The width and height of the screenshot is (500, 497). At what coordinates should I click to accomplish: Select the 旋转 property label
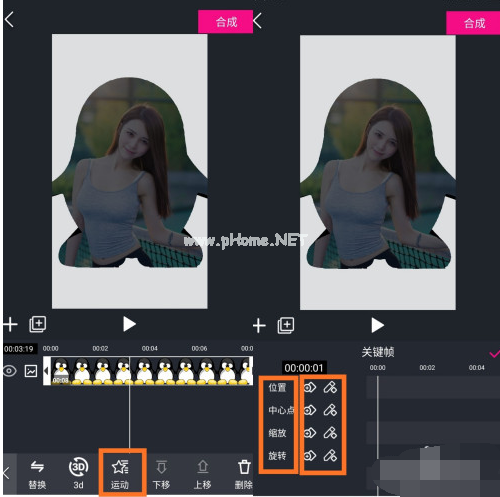[x=277, y=455]
